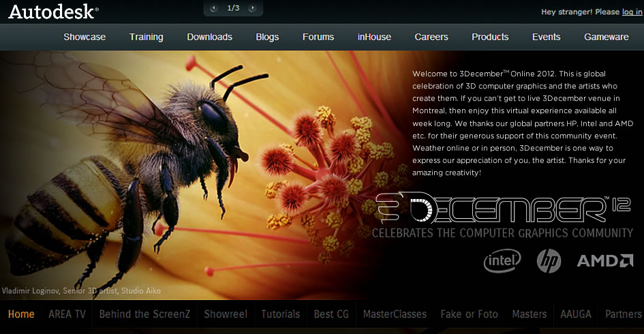Screen dimensions: 644x334
Task: Click the 'Welcome to 3December Online 2012' paragraph
Action: tap(523, 123)
